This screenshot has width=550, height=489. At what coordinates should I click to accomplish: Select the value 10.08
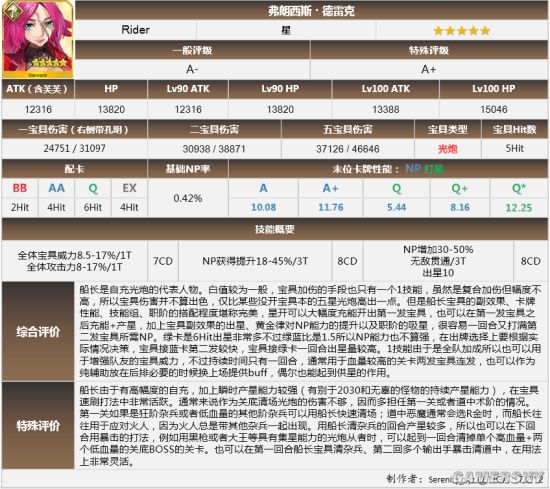coord(263,207)
